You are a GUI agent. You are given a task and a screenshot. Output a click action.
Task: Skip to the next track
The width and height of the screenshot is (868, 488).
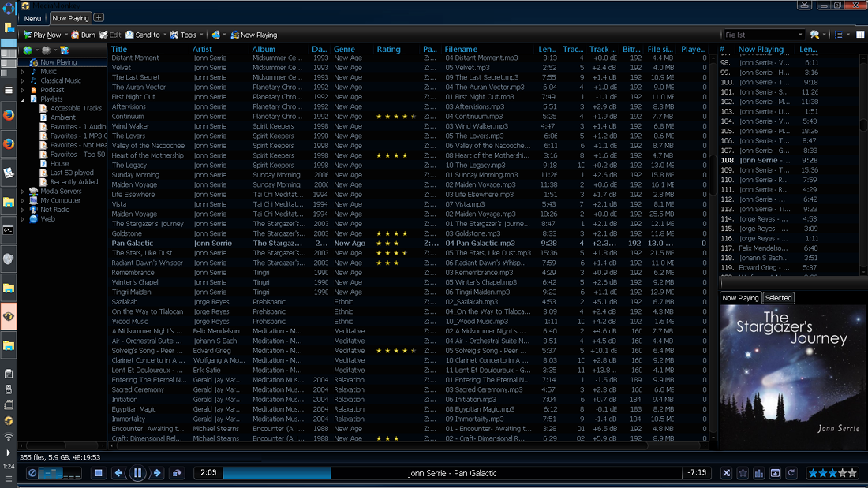pyautogui.click(x=156, y=473)
